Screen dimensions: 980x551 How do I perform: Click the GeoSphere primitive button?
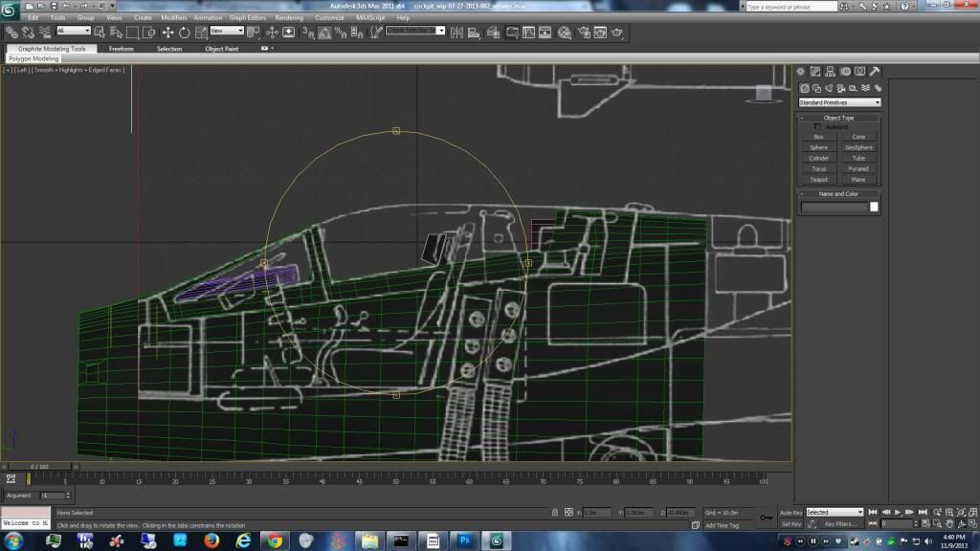858,147
